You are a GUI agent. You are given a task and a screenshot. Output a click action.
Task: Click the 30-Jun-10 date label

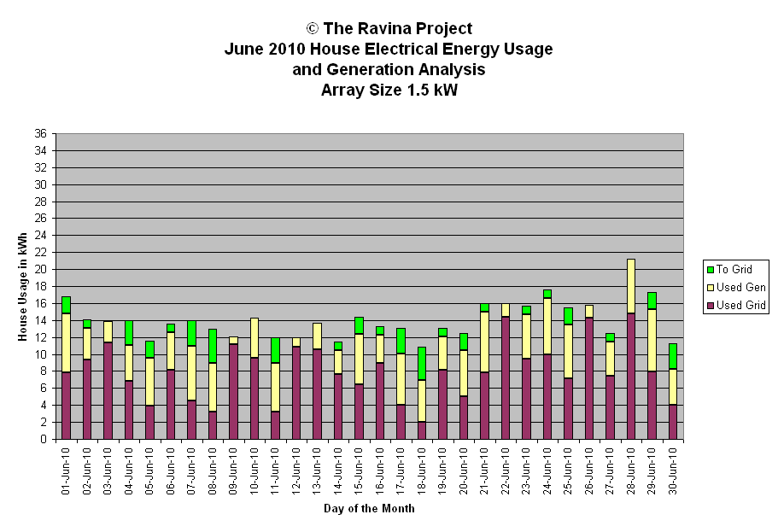coord(673,471)
